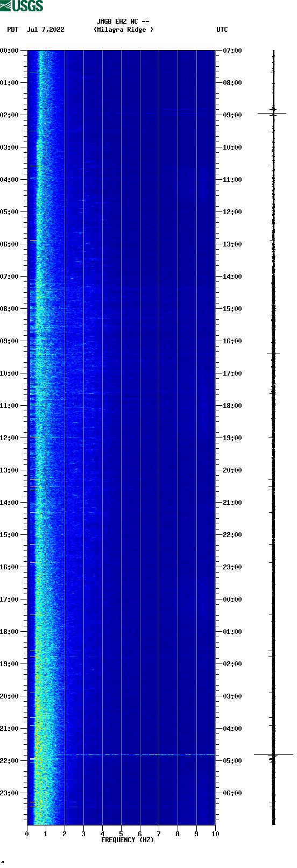Click the USGS logo
The width and height of the screenshot is (297, 868).
22,6
